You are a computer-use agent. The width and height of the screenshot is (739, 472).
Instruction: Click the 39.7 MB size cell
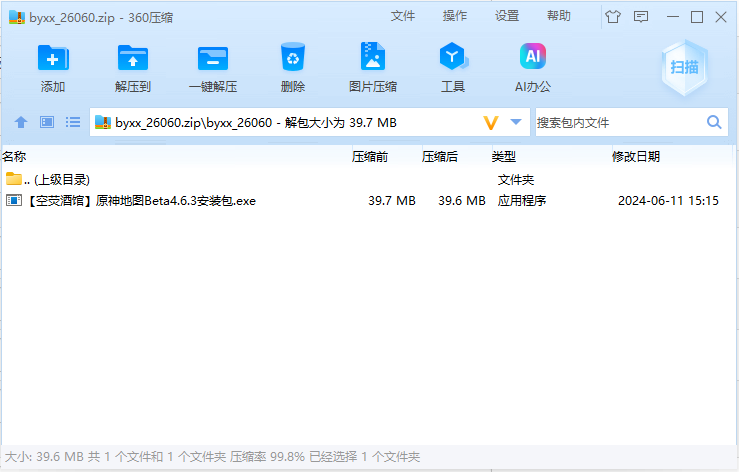(x=392, y=201)
